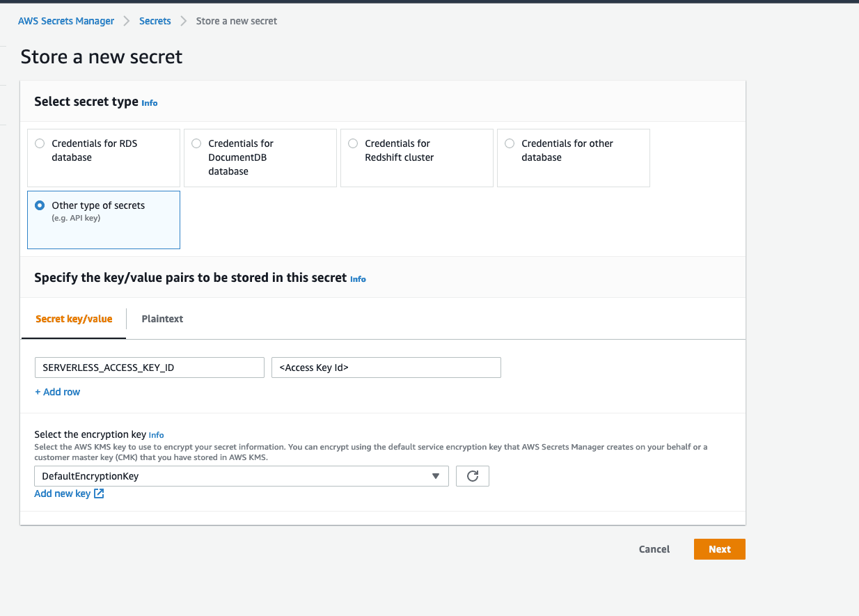Image resolution: width=859 pixels, height=616 pixels.
Task: Click the refresh encryption keys icon button
Action: point(473,476)
